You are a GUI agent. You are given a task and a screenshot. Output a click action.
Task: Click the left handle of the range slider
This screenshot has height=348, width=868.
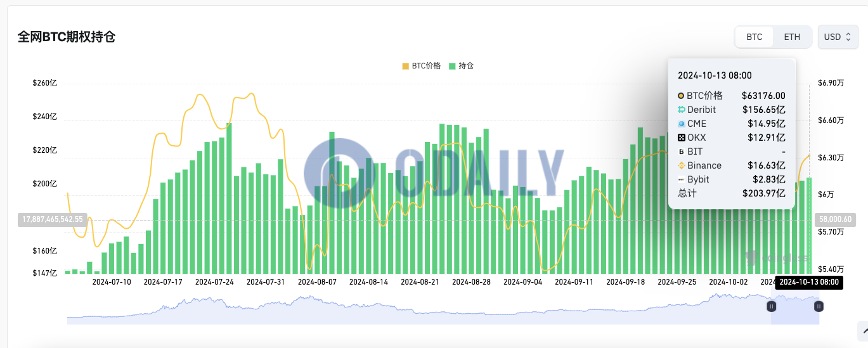pyautogui.click(x=772, y=306)
